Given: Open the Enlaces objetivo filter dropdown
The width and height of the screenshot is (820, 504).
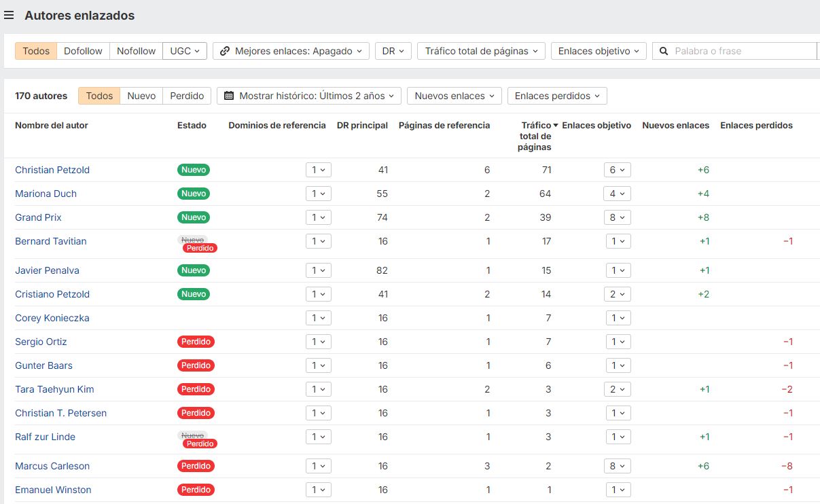Looking at the screenshot, I should coord(598,50).
